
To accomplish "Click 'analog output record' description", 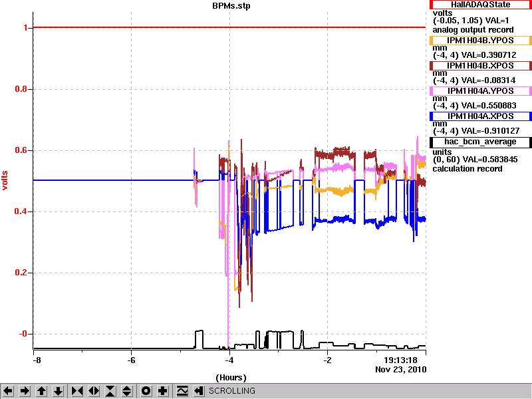I will [473, 30].
